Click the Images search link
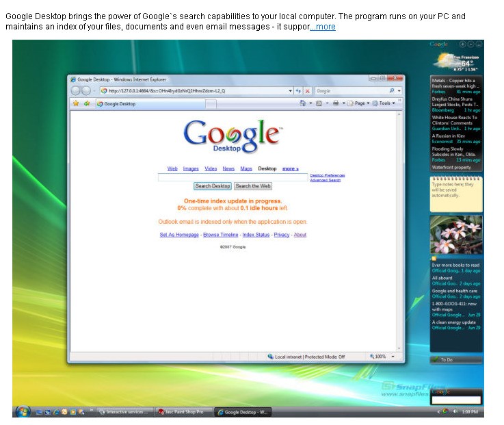Viewport: 504px width, 425px height. pos(191,168)
